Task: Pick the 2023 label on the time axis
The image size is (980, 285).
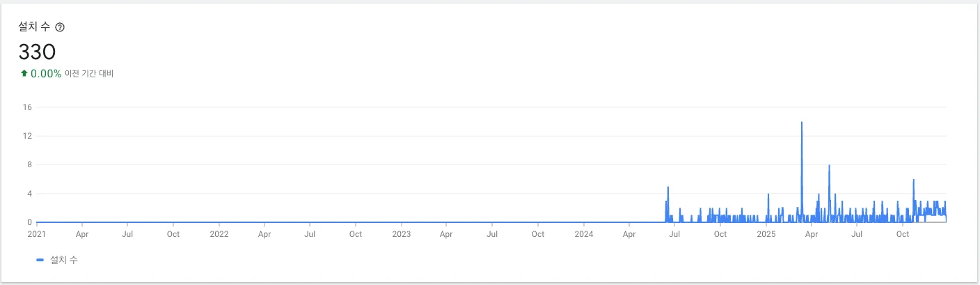Action: pyautogui.click(x=401, y=234)
